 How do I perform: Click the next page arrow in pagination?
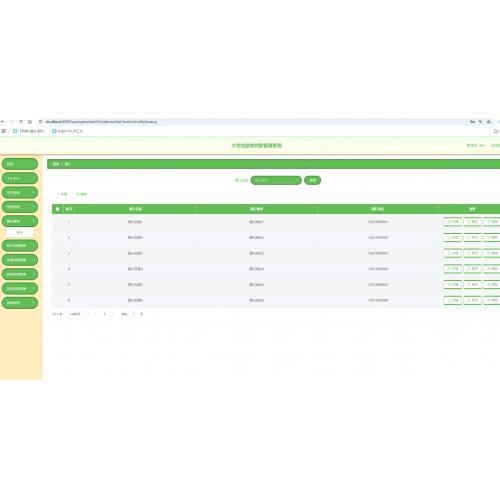(x=113, y=314)
